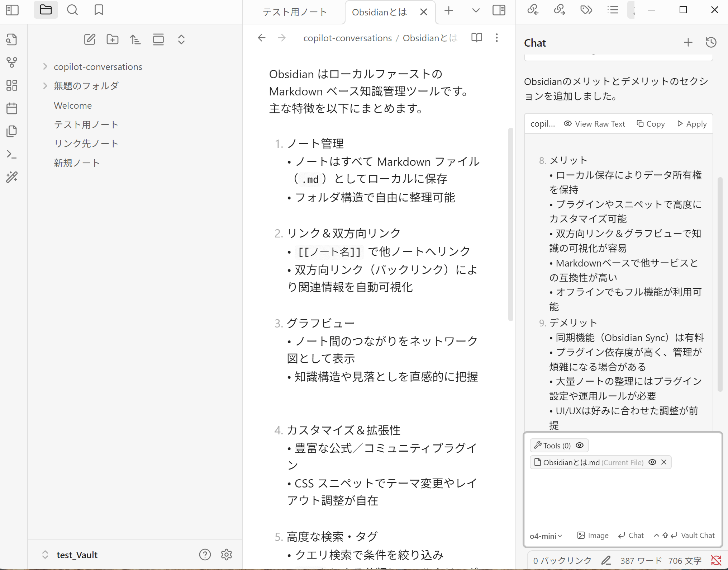Toggle Obsidianとは.md context eye icon
This screenshot has width=728, height=570.
pos(652,462)
